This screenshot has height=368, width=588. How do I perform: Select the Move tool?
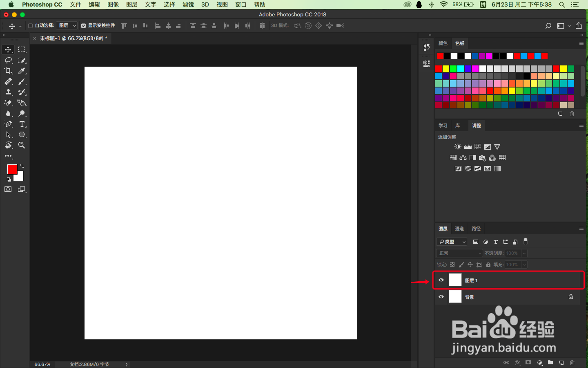pyautogui.click(x=8, y=49)
